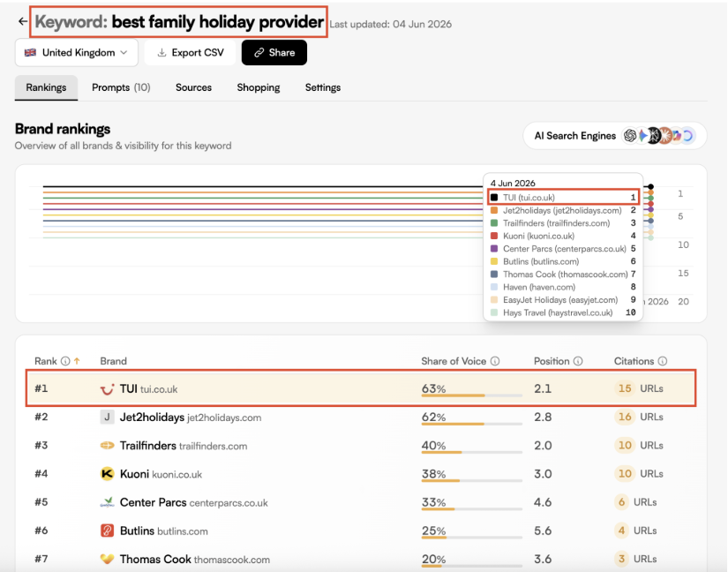This screenshot has width=728, height=572.
Task: Click Trailfinders' 40% share of voice bar
Action: click(x=472, y=452)
